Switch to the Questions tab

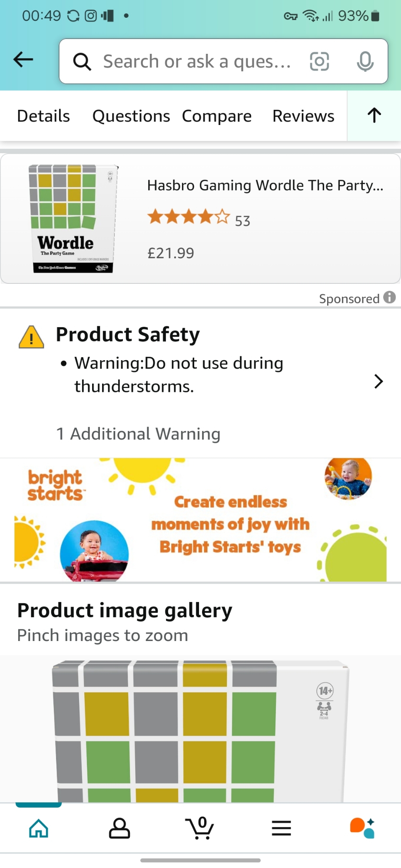coord(131,116)
